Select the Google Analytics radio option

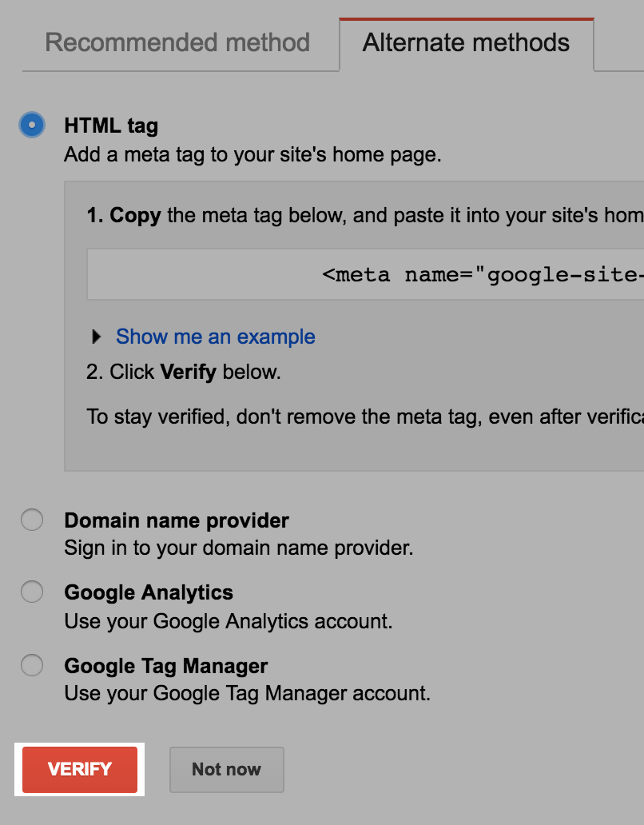point(32,592)
